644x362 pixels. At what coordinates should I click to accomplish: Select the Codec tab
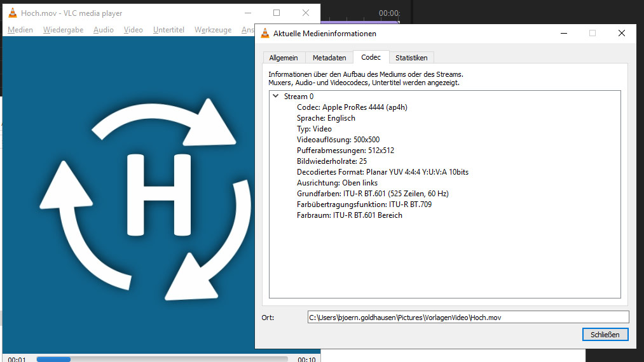coord(371,57)
